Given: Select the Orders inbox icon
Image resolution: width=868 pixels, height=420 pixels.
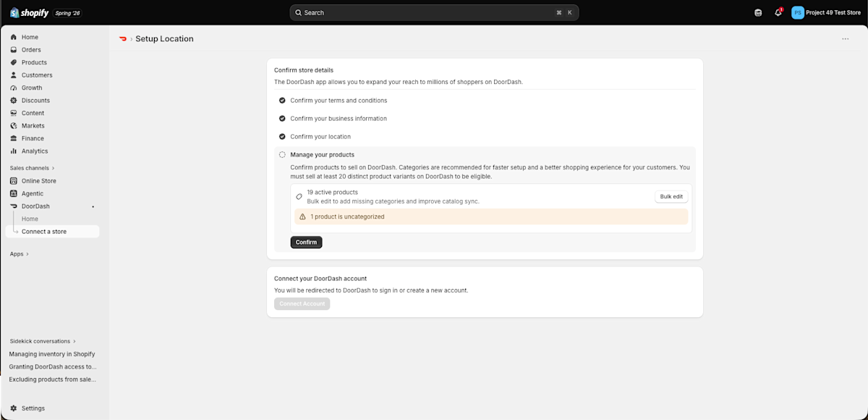Looking at the screenshot, I should 14,50.
